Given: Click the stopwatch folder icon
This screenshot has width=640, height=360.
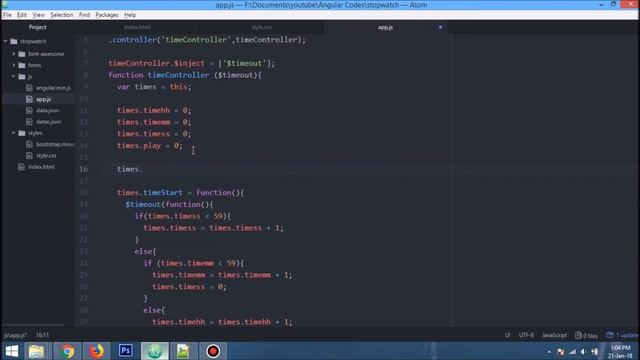Looking at the screenshot, I should tap(14, 41).
